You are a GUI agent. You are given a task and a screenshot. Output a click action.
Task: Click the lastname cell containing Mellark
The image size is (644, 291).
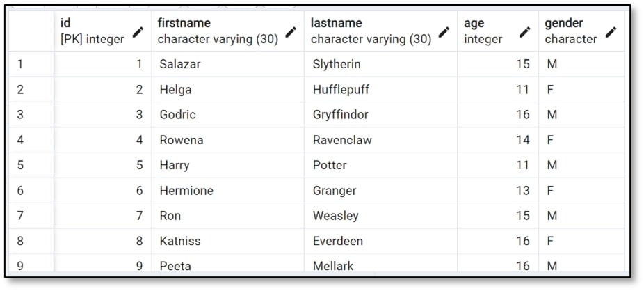tap(333, 266)
